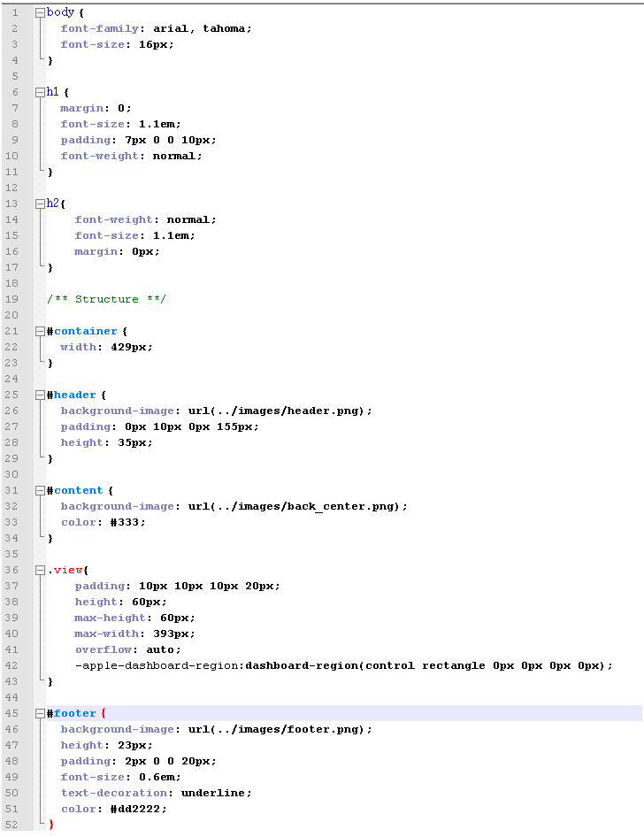Click the value 'arial, tahoma;'
644x837 pixels.
click(203, 29)
